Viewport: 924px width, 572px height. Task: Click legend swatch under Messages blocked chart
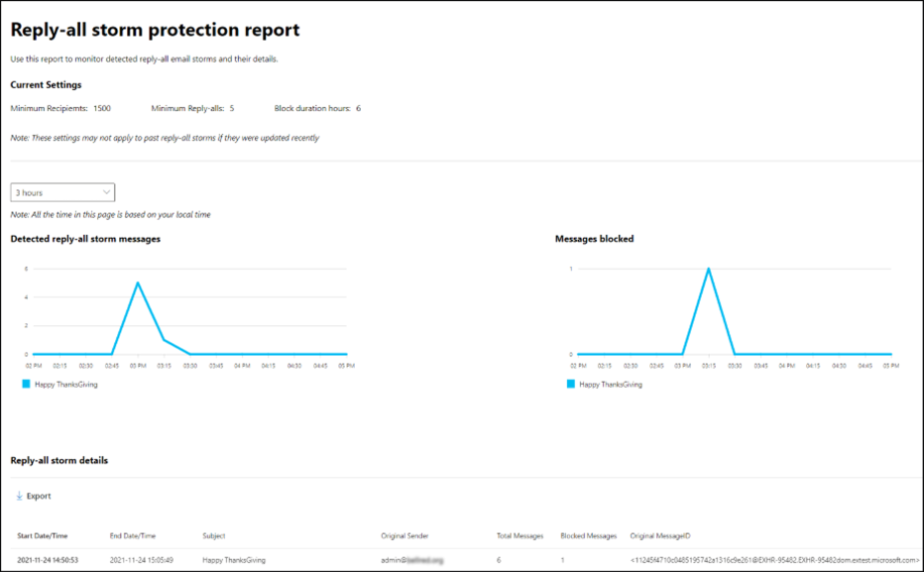click(571, 384)
